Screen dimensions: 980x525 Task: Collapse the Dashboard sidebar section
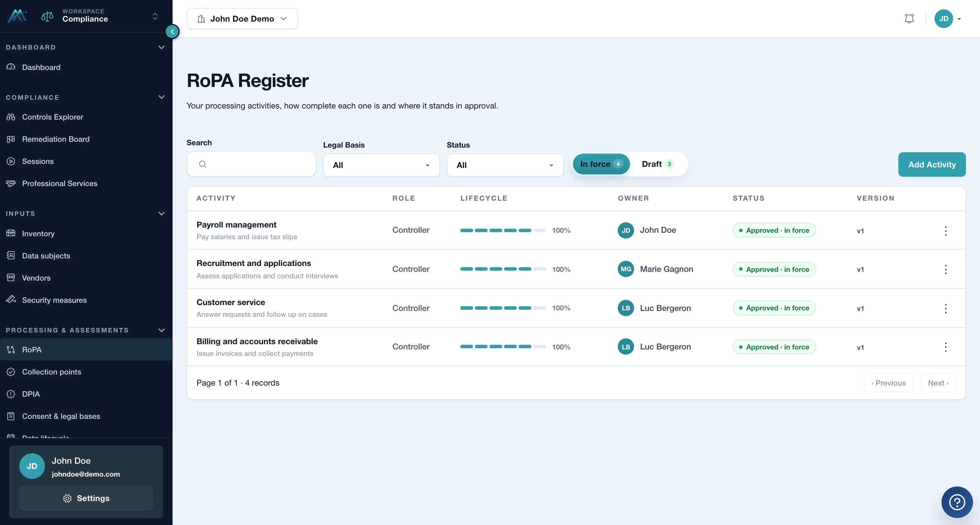(x=161, y=47)
